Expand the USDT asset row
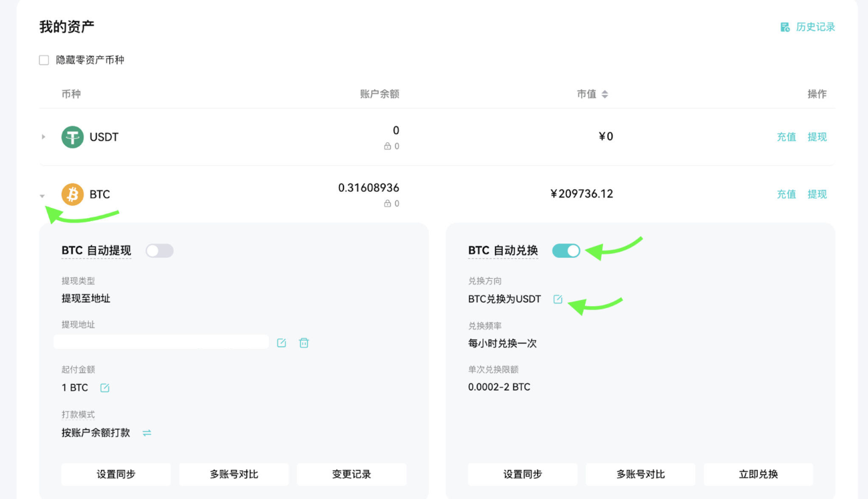Image resolution: width=868 pixels, height=499 pixels. click(x=43, y=137)
